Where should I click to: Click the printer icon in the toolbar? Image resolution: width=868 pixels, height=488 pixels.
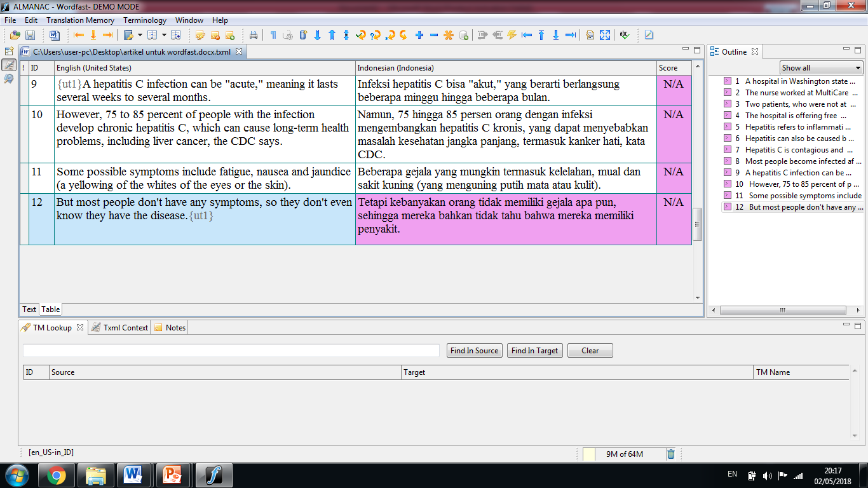(254, 36)
